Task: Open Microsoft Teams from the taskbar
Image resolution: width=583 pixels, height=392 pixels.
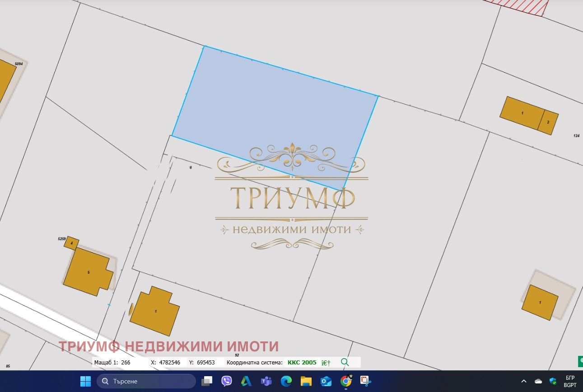Action: click(x=266, y=381)
